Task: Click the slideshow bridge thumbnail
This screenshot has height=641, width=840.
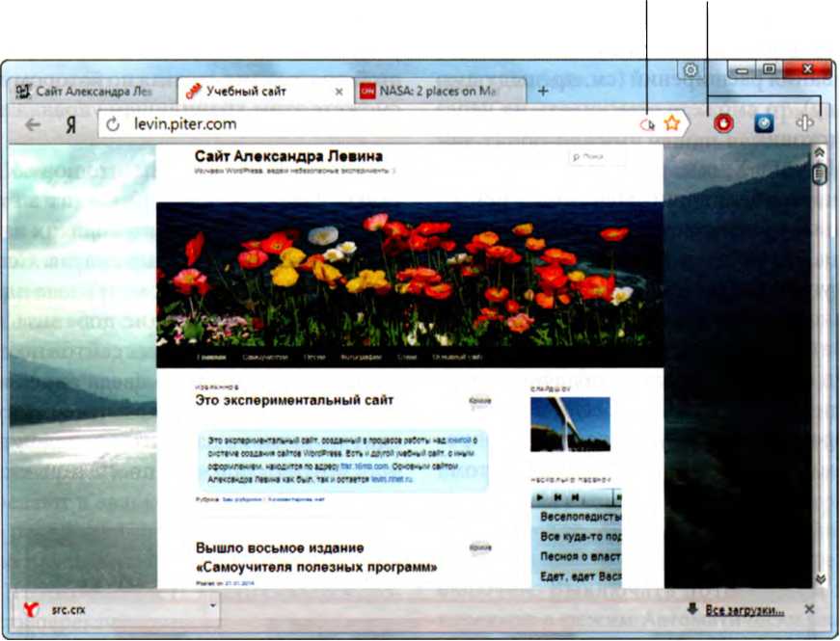Action: 570,424
